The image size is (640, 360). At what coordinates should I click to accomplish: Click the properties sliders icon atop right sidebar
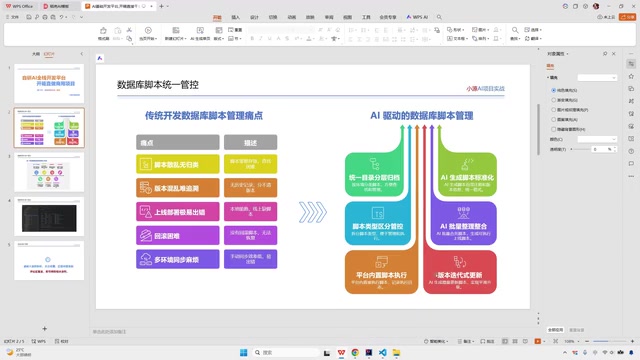click(x=631, y=64)
